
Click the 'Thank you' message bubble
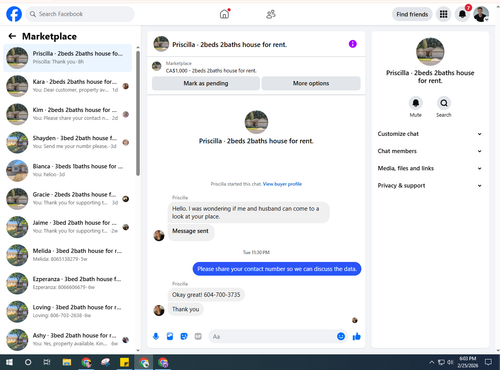click(185, 309)
